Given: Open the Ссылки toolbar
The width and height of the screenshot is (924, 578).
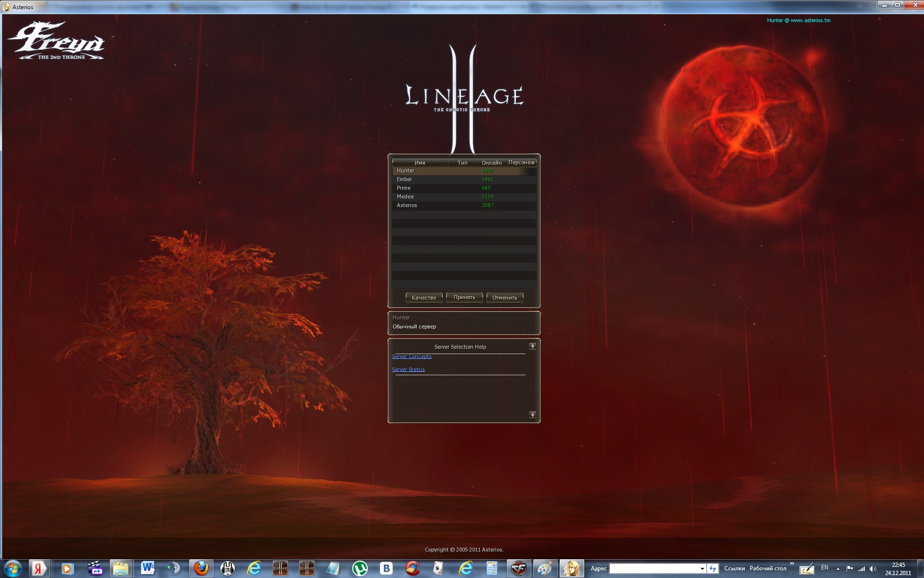Looking at the screenshot, I should coord(734,568).
